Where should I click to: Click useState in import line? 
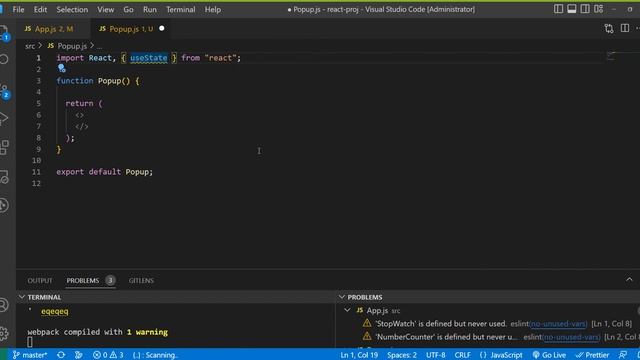pyautogui.click(x=149, y=58)
